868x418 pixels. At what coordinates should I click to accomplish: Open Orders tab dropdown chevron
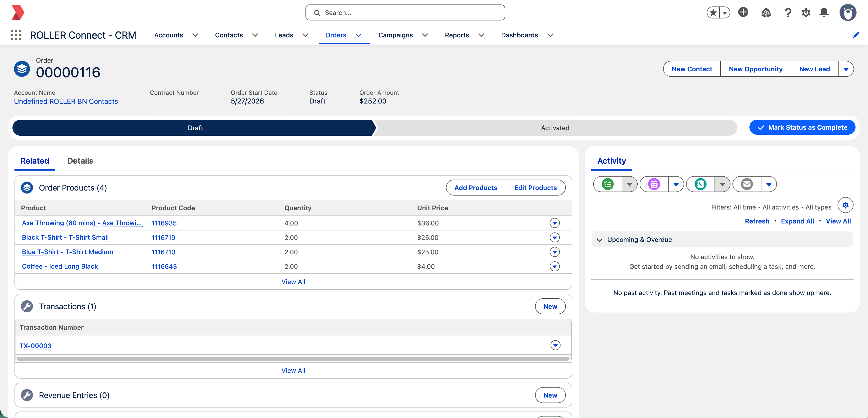point(359,35)
